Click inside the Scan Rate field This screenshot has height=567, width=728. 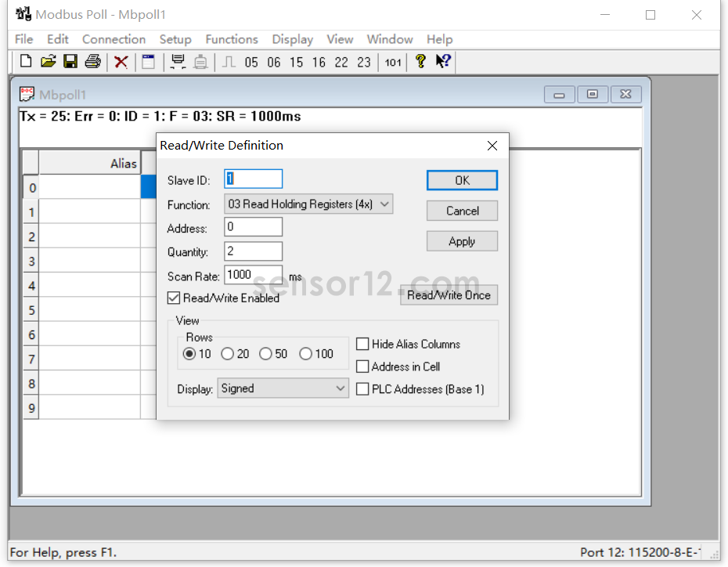[x=252, y=274]
